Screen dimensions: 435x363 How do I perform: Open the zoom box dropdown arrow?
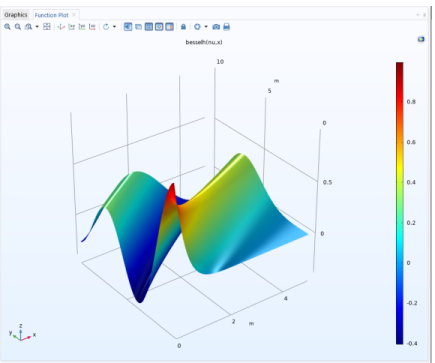[x=37, y=27]
